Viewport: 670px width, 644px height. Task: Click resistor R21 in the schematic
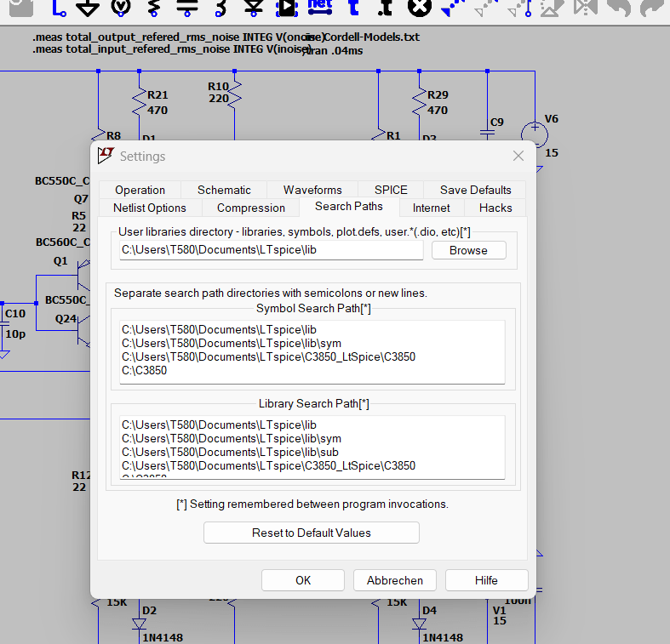[x=140, y=102]
